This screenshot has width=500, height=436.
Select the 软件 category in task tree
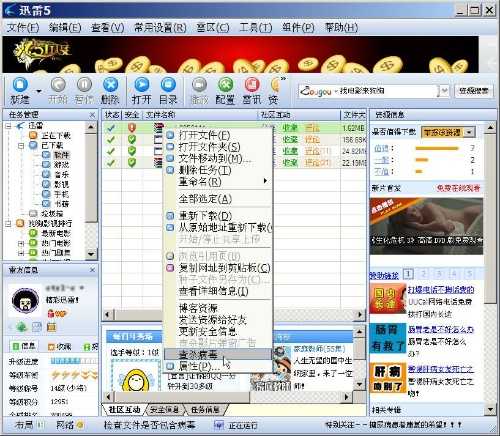click(61, 155)
